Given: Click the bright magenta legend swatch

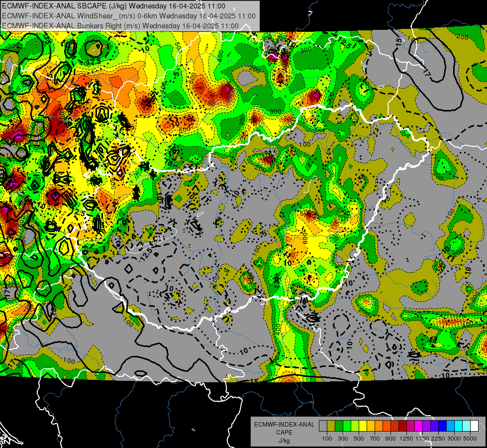Looking at the screenshot, I should pyautogui.click(x=419, y=426).
